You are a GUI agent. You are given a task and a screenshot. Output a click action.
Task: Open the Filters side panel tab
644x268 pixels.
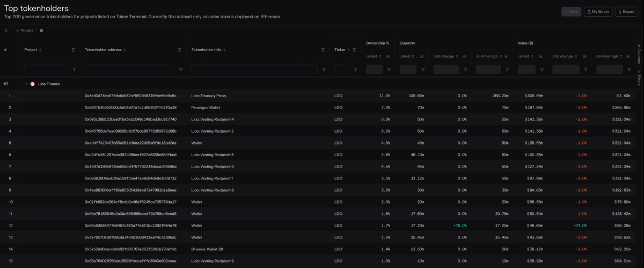point(639,78)
